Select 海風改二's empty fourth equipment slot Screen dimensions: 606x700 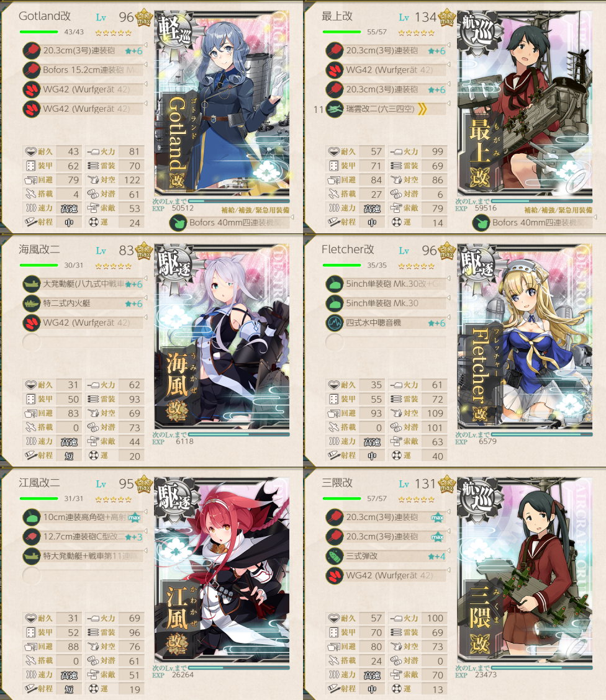pos(83,342)
